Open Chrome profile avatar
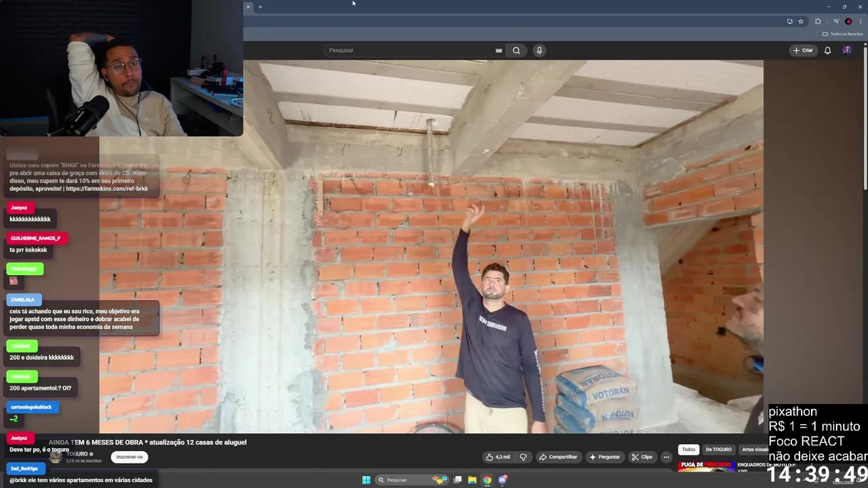 (848, 21)
